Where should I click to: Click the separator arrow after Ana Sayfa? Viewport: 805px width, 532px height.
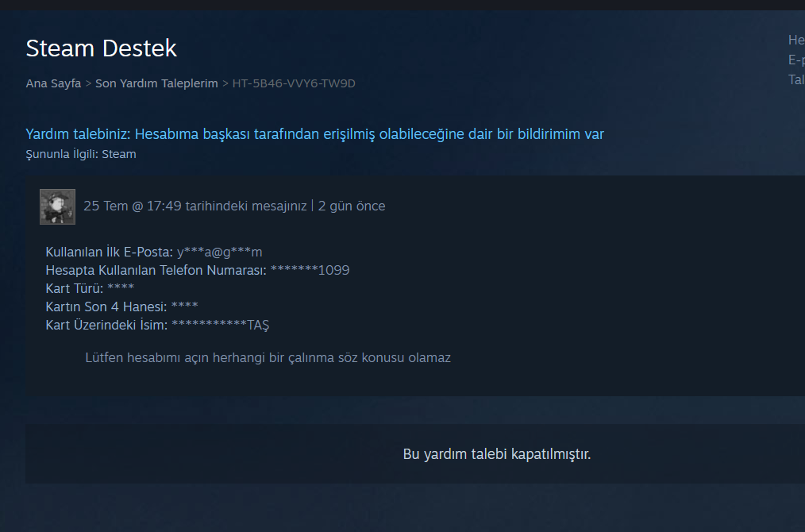[88, 83]
